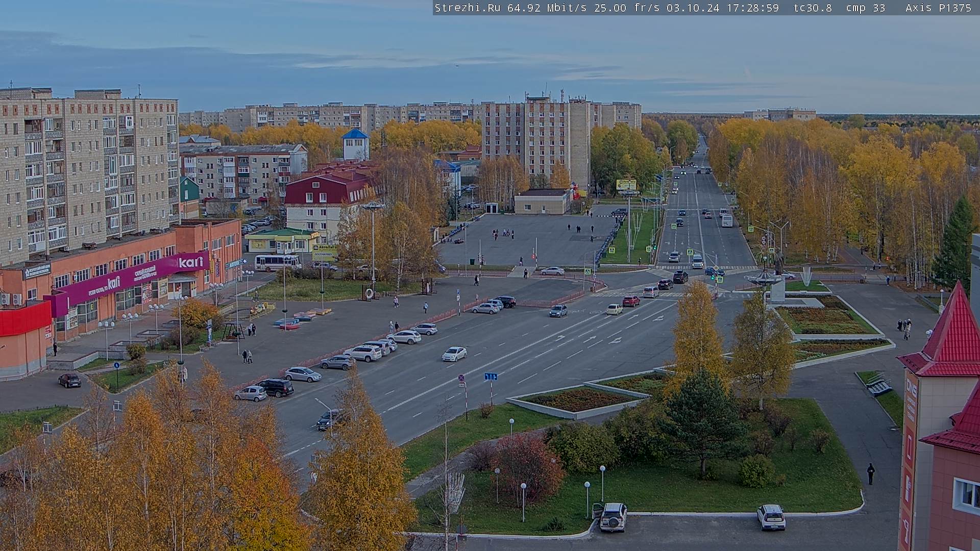
Task: Click the timestamp '17:28:59'
Action: point(752,8)
